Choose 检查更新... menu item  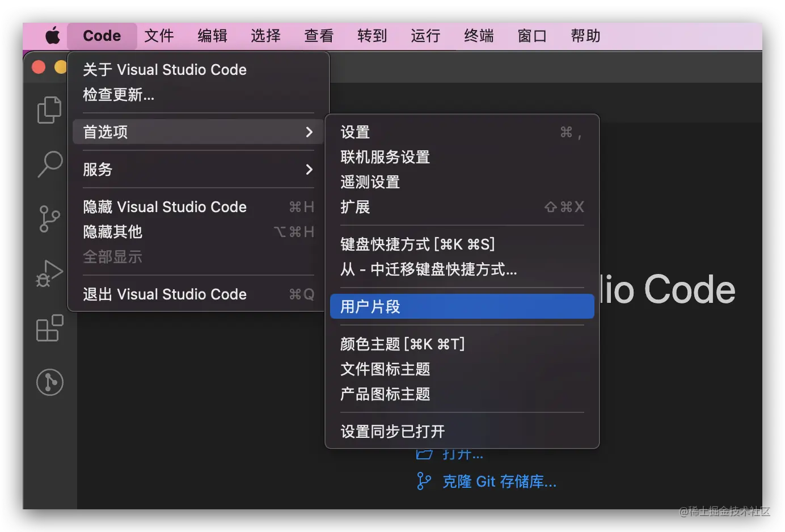(x=198, y=95)
